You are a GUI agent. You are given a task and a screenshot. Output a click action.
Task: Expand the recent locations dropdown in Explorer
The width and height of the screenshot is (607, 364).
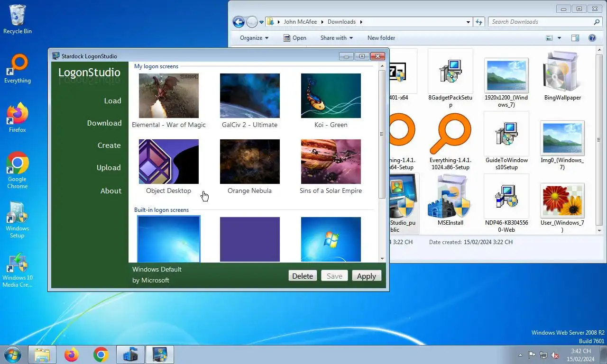(x=261, y=22)
